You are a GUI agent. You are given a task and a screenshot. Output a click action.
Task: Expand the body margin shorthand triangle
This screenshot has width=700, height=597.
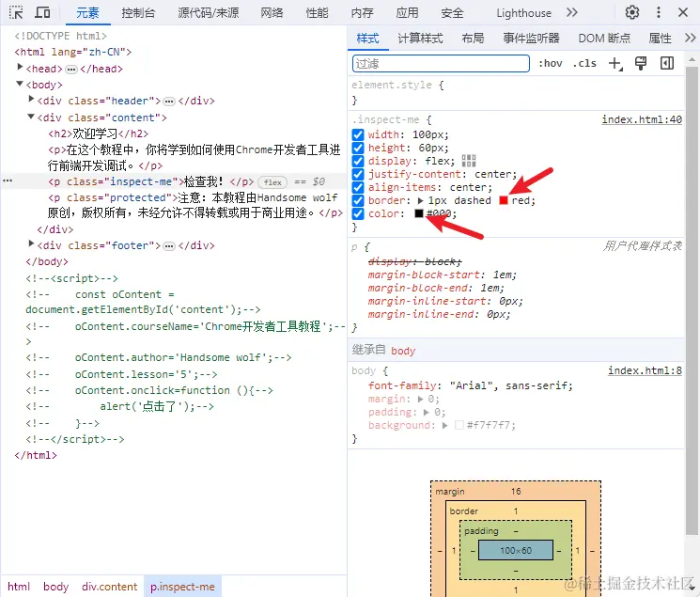click(421, 399)
